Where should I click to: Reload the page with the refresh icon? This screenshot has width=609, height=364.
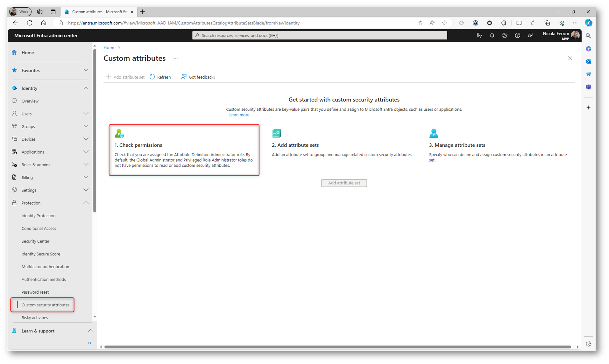[x=30, y=23]
